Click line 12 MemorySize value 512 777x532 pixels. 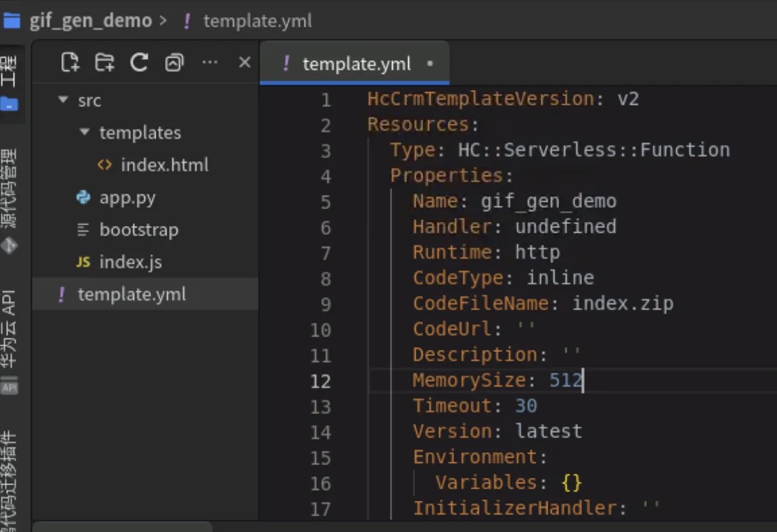click(x=565, y=380)
